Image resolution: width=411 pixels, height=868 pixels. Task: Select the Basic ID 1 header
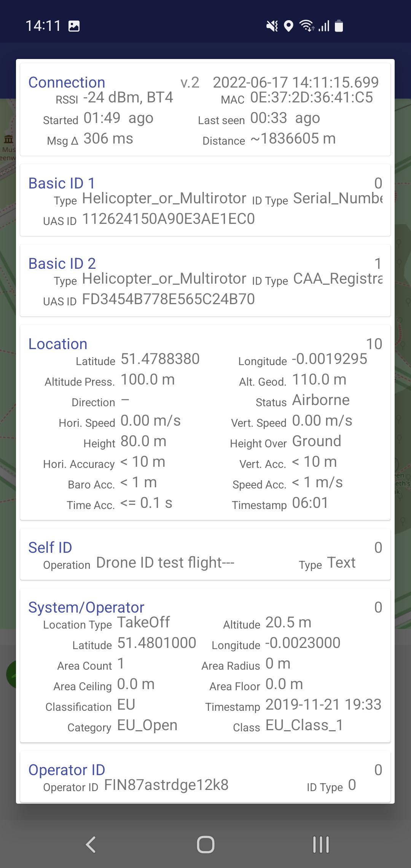62,183
